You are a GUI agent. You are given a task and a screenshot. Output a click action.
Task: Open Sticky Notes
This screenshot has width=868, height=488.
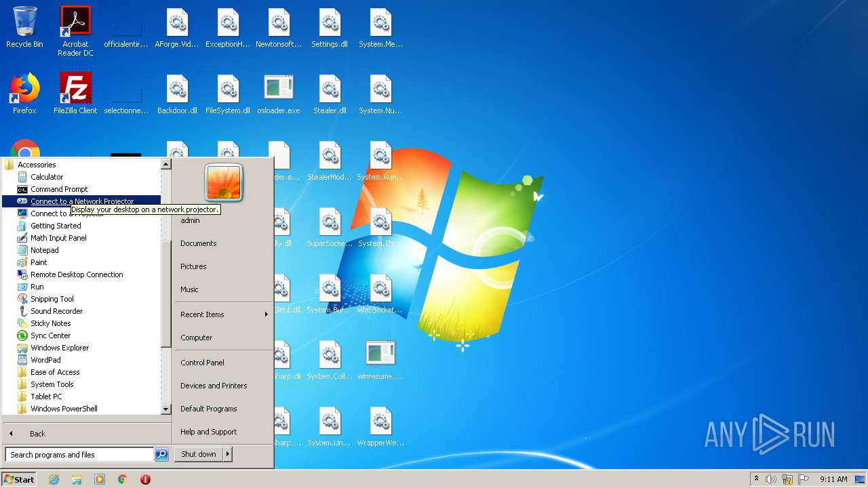pos(81,323)
